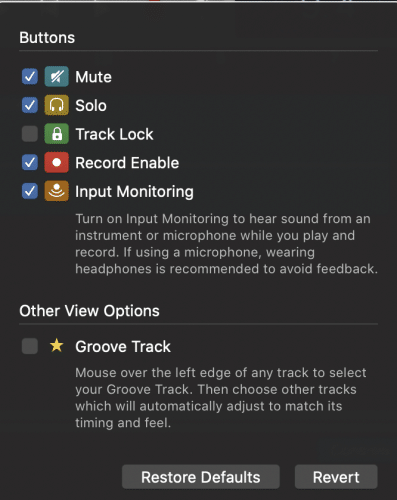Select the Solo text label

[x=91, y=106]
